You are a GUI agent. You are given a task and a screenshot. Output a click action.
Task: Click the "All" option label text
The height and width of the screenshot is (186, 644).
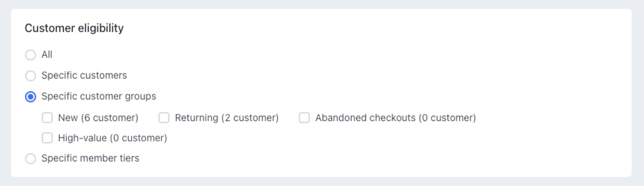[47, 55]
